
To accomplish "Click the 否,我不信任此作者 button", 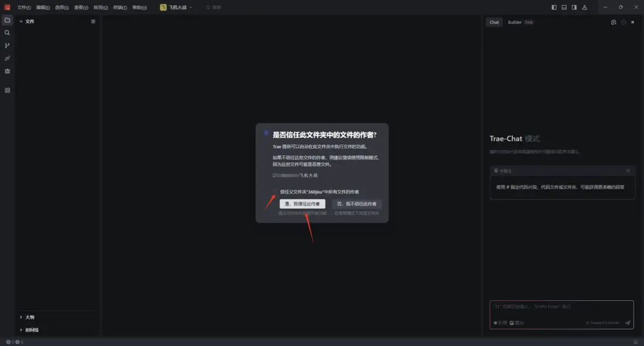I will (x=357, y=204).
